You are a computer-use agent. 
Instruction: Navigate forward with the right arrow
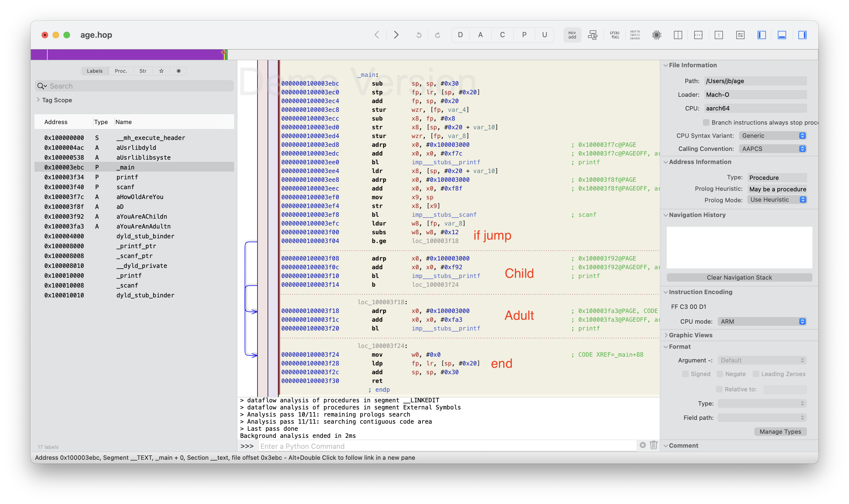coord(396,35)
